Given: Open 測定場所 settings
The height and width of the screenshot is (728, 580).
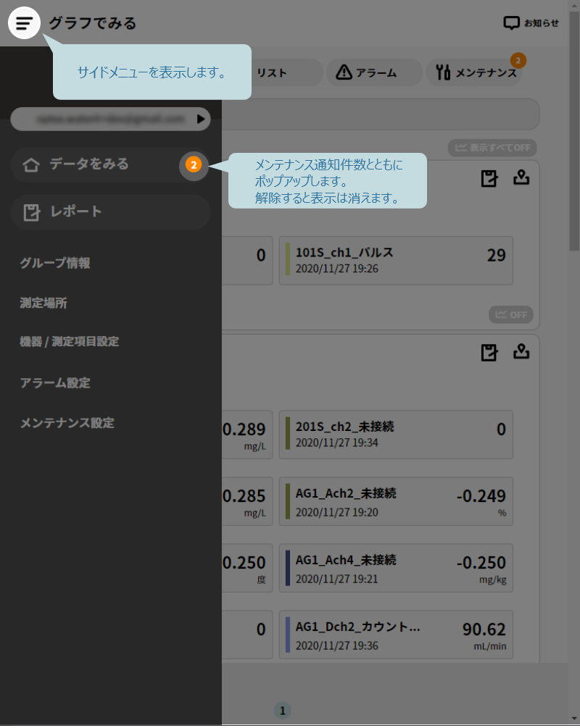Looking at the screenshot, I should 43,303.
